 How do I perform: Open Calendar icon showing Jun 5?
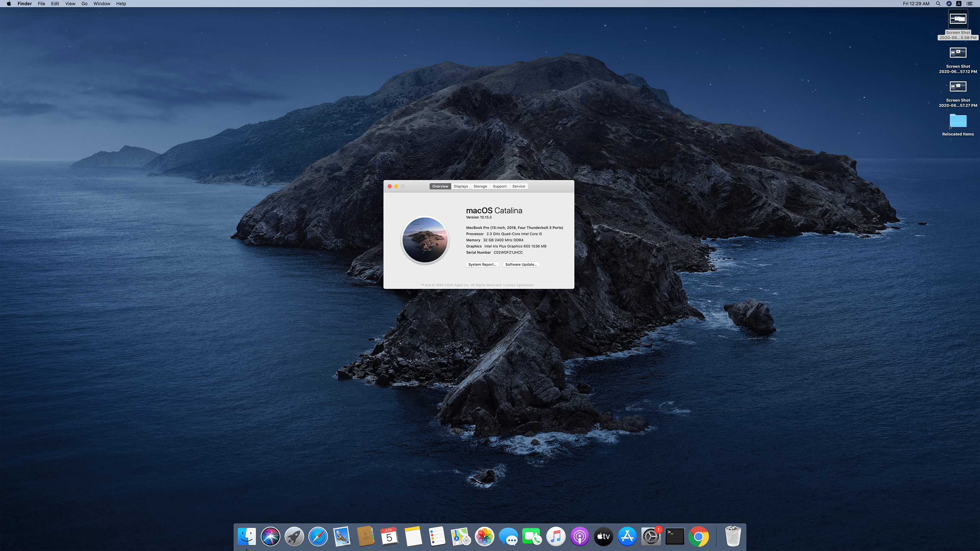click(x=389, y=537)
